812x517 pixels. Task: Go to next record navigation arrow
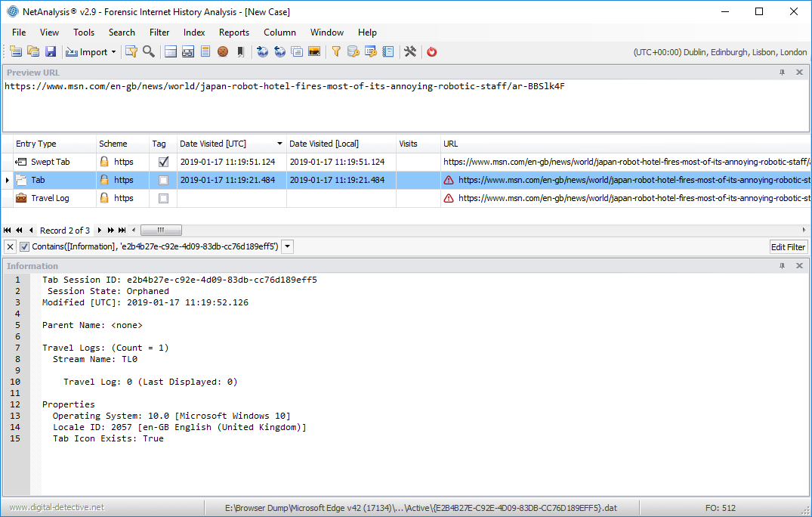coord(100,230)
